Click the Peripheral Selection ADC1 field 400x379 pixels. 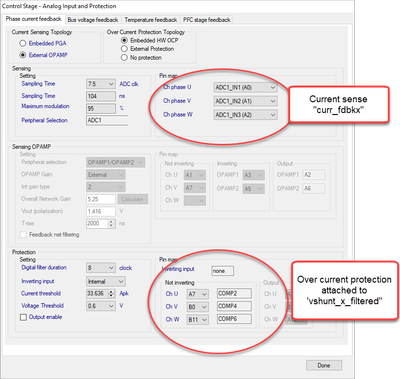107,120
